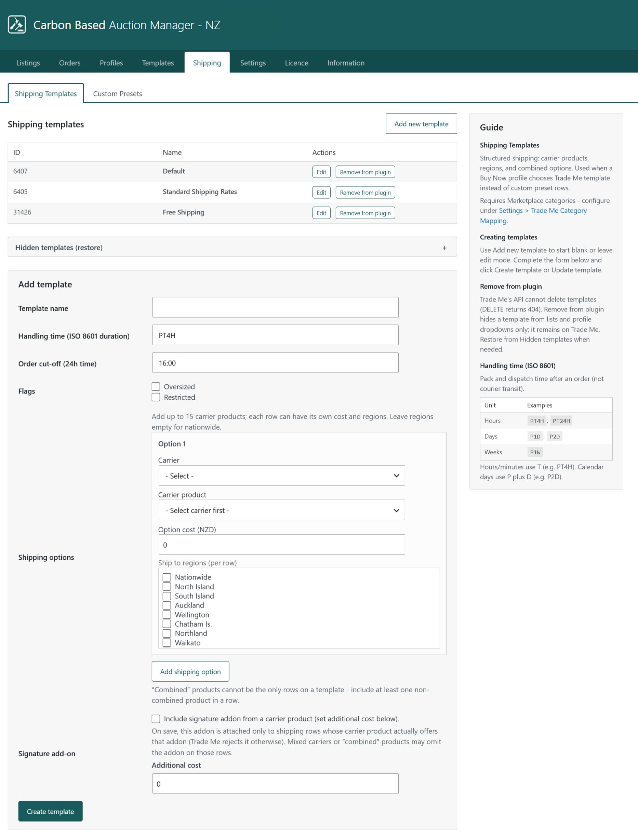Check the North Island region

pyautogui.click(x=167, y=587)
